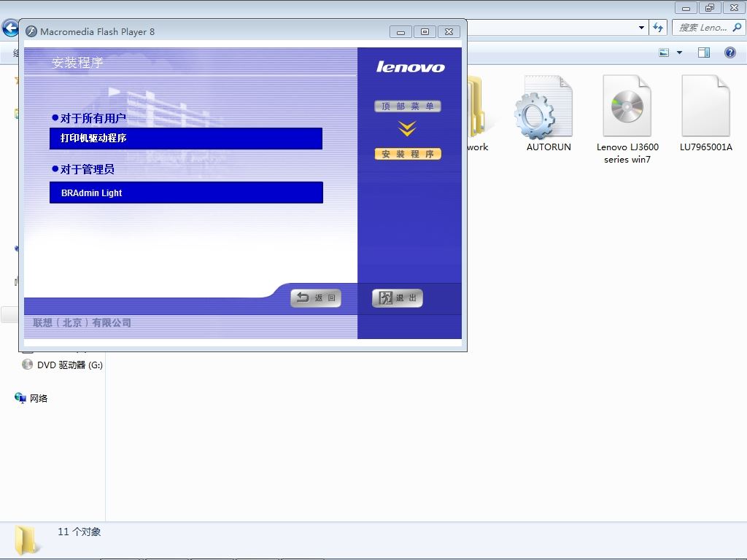
Task: Select 网络 in the navigation pane
Action: pos(31,398)
